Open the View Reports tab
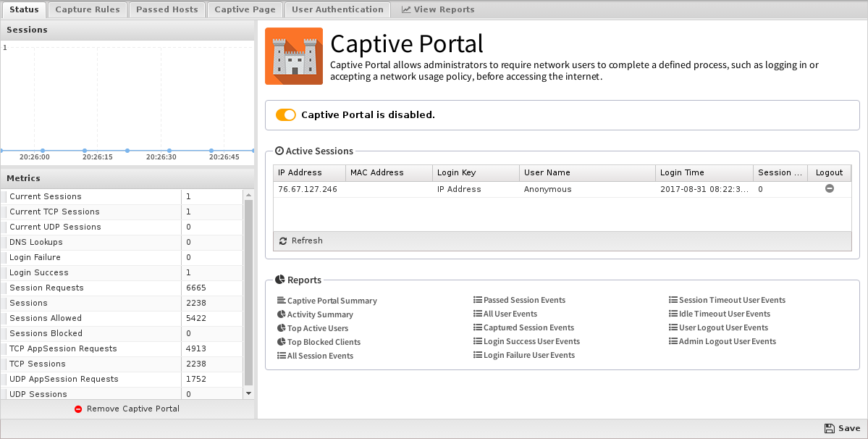Viewport: 868px width, 439px height. [438, 9]
